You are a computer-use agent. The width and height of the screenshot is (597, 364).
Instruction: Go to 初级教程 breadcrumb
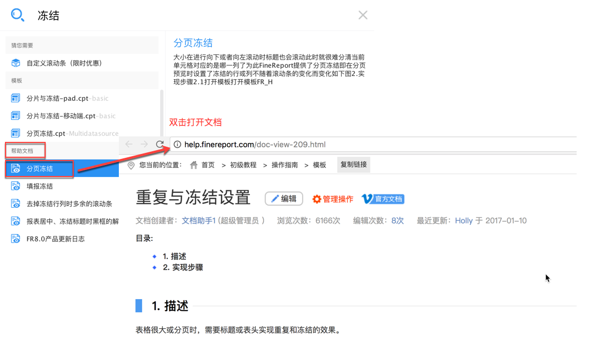(x=243, y=165)
